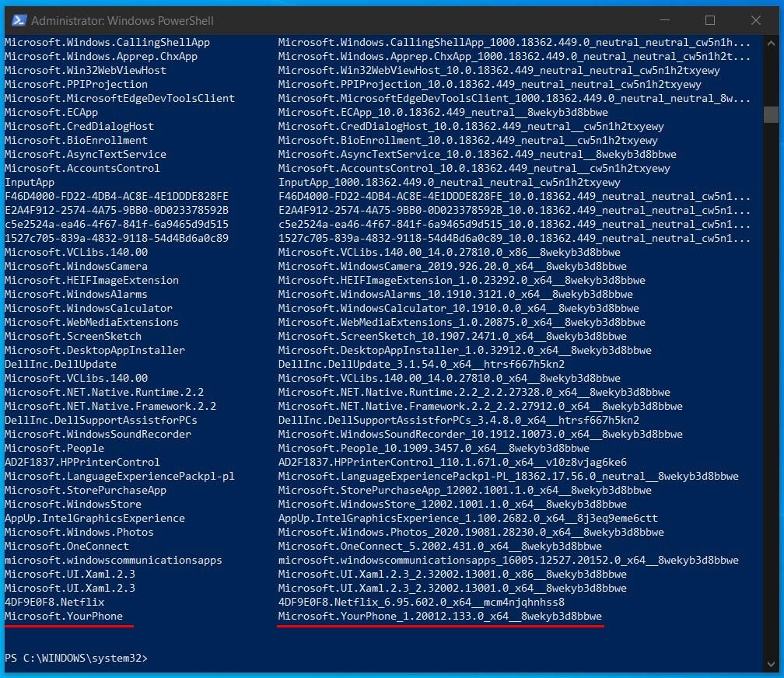Click microsoft.windowscommunicationsapps name entry
Image resolution: width=784 pixels, height=678 pixels.
tap(114, 560)
